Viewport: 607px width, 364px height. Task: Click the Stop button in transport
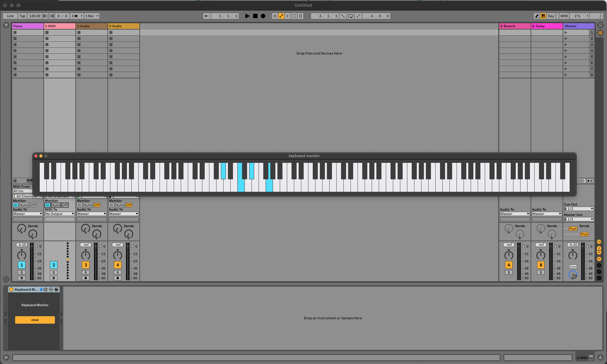(x=255, y=16)
